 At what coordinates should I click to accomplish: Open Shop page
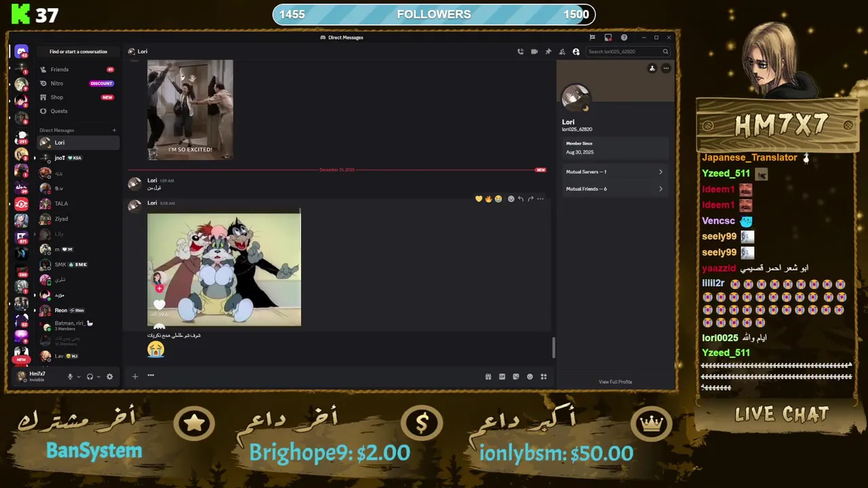point(77,97)
